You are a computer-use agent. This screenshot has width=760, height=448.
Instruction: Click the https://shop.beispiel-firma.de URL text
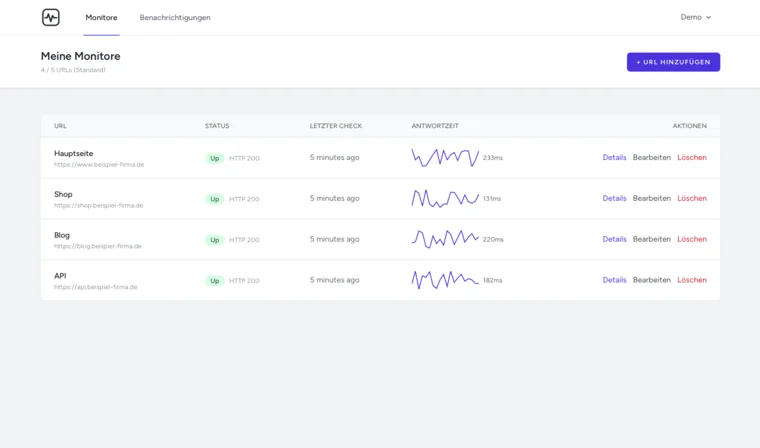click(x=98, y=205)
